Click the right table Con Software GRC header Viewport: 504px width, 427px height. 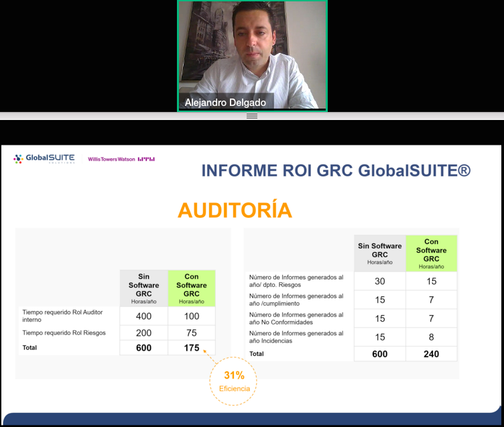(x=432, y=253)
